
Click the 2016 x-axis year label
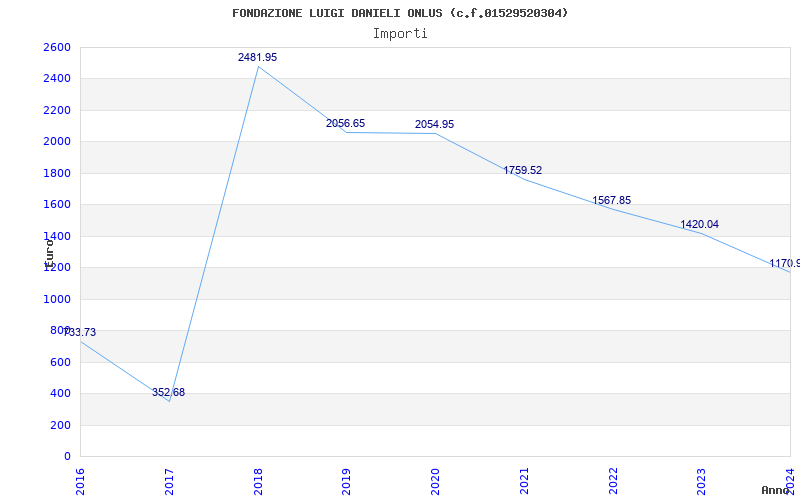point(81,481)
